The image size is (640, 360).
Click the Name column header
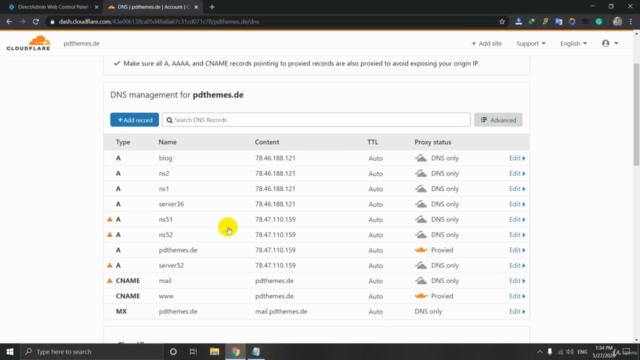168,142
